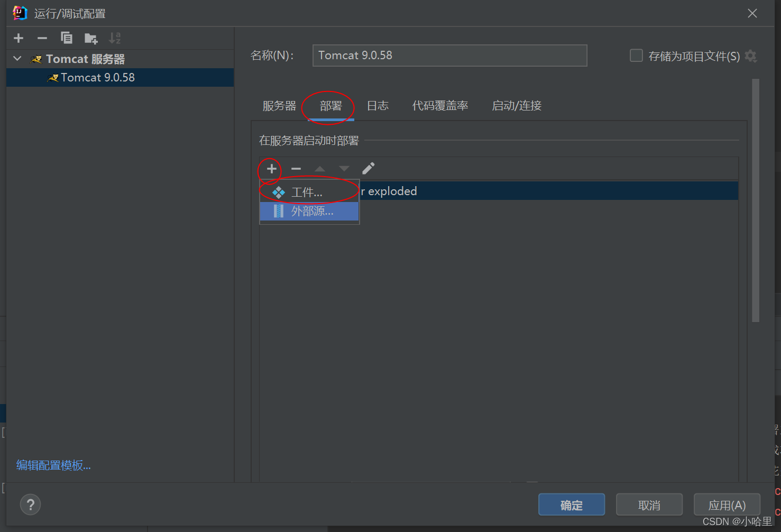The image size is (781, 532).
Task: Sort configurations alphabetically
Action: click(x=115, y=38)
